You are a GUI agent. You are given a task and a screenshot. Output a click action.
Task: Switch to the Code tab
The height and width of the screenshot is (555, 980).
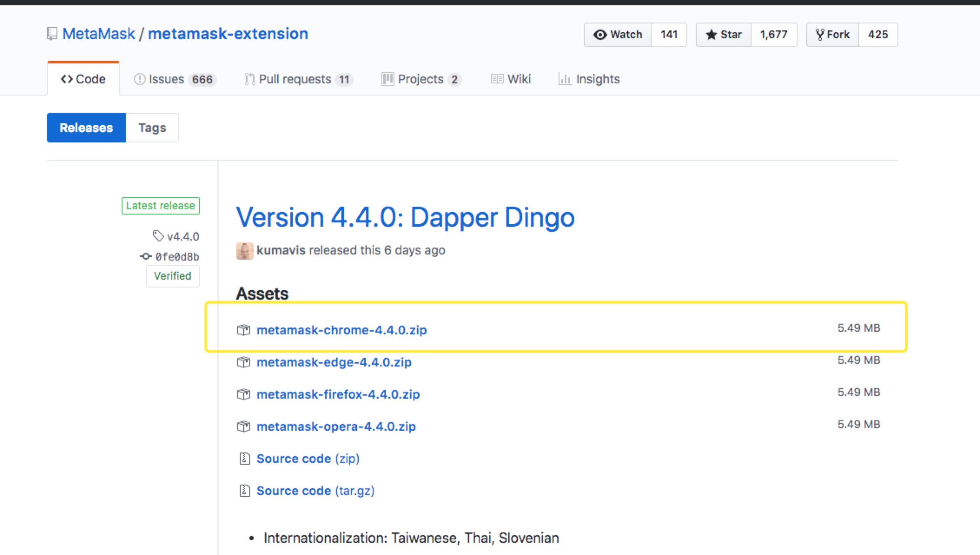[84, 79]
